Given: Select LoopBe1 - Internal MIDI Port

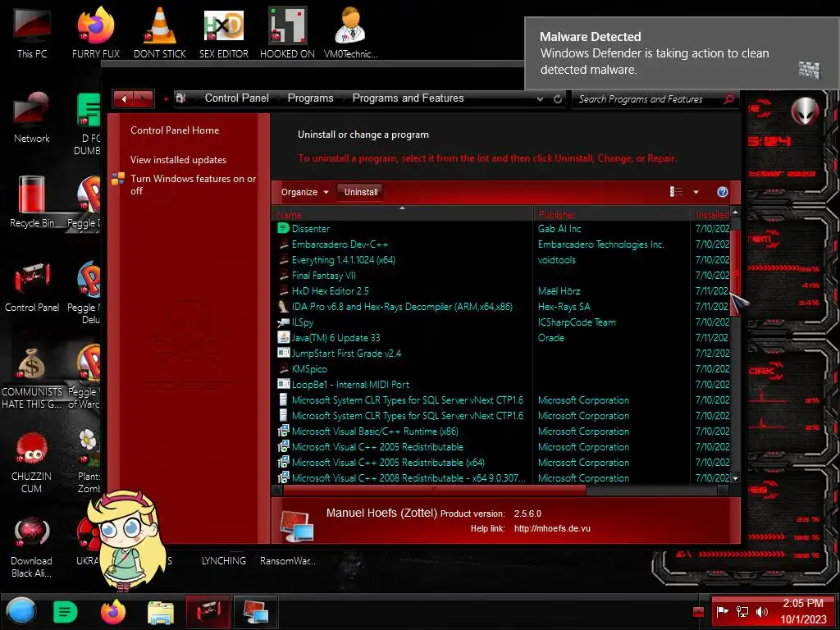Looking at the screenshot, I should [x=503, y=384].
